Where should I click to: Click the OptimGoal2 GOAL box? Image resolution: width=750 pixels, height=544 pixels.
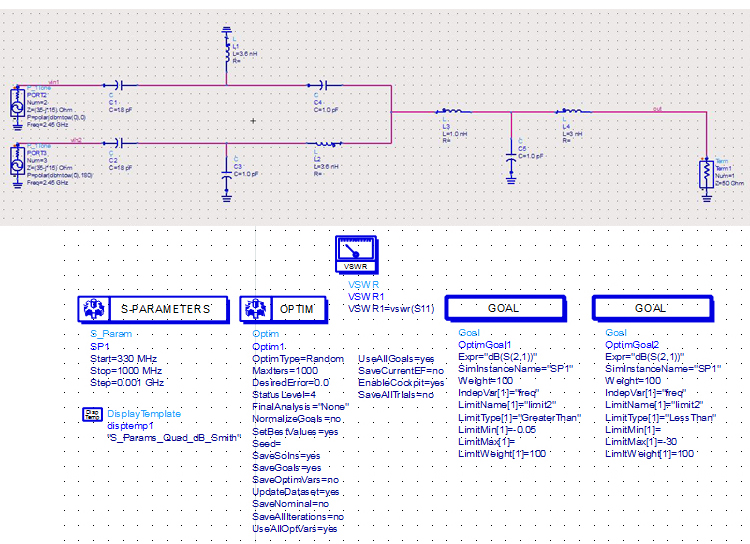point(653,309)
